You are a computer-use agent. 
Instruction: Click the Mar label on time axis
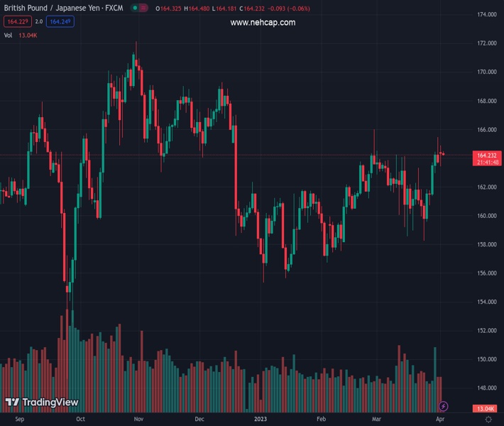[x=376, y=419]
